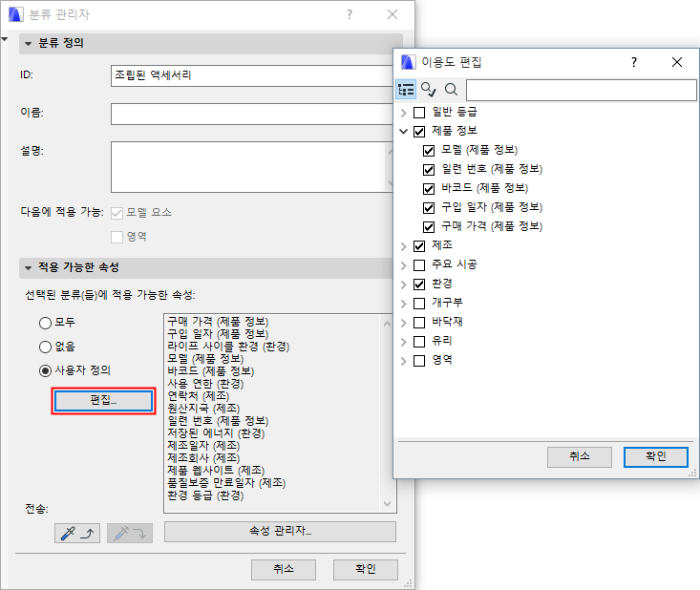Switch to tree list view icon in 이용도 편집
Screen dimensions: 700x590
coord(406,90)
